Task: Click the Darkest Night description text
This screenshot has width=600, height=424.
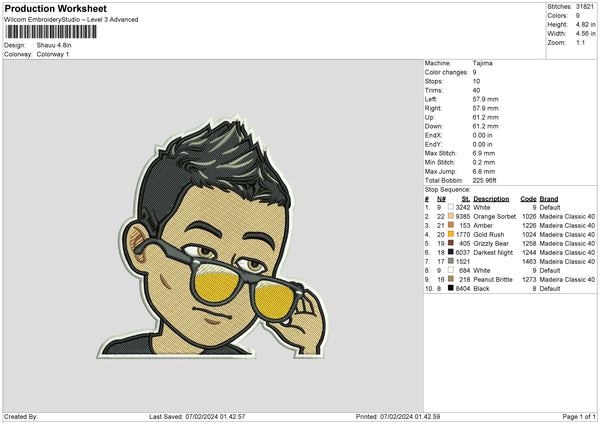Action: point(493,253)
